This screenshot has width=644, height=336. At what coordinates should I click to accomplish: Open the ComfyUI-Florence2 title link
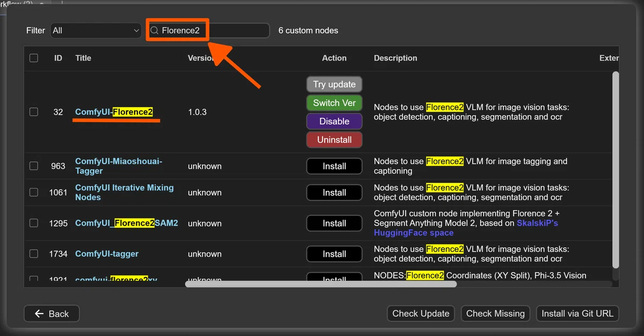114,112
